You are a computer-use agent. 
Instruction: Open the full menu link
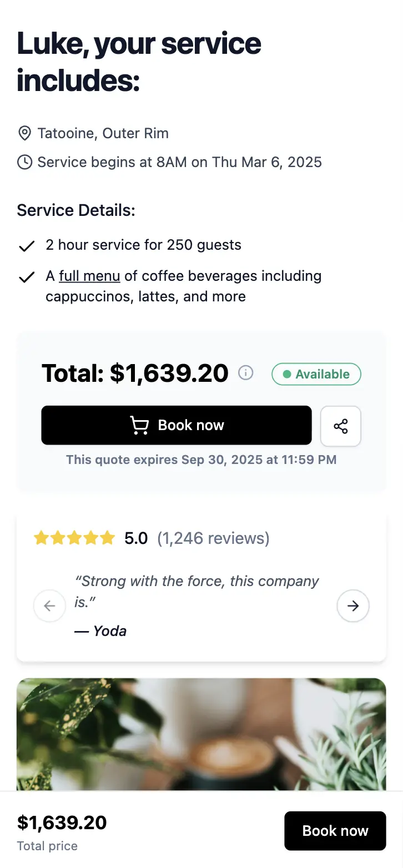[89, 276]
